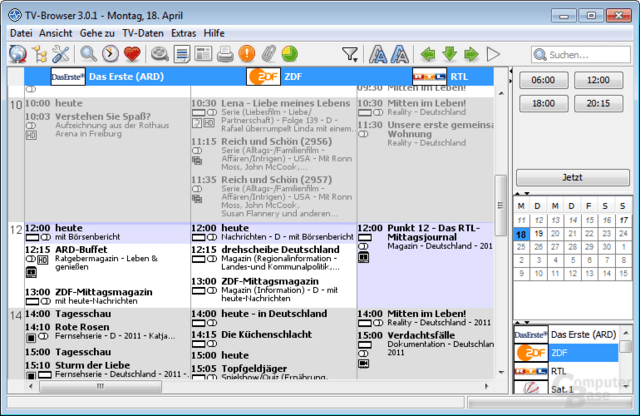This screenshot has height=416, width=640.
Task: Open the Hilfe menu
Action: pyautogui.click(x=214, y=33)
